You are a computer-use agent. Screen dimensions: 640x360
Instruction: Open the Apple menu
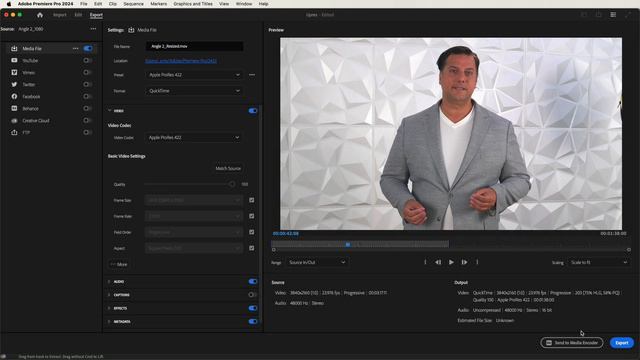pyautogui.click(x=9, y=4)
